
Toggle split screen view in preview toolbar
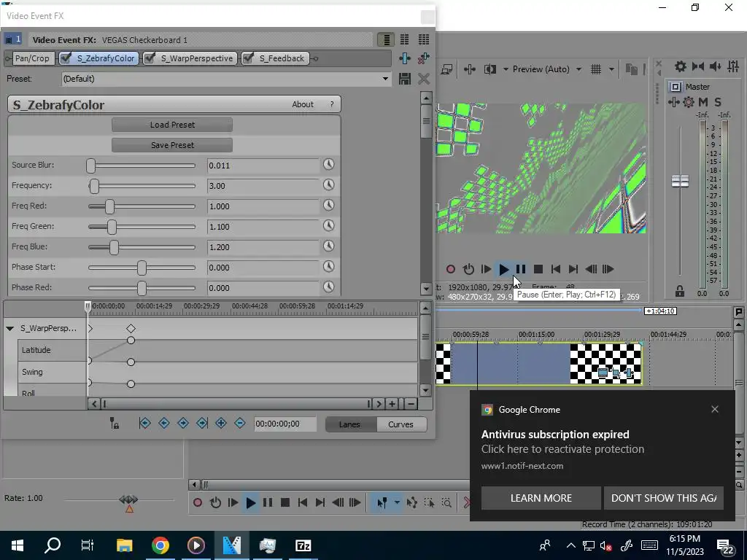[x=489, y=69]
